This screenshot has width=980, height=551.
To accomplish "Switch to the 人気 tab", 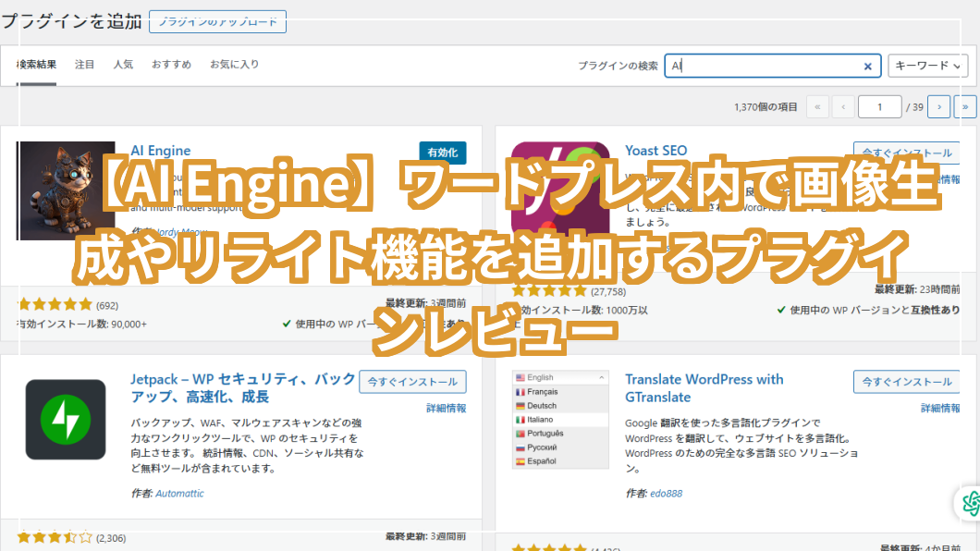I will pos(123,65).
